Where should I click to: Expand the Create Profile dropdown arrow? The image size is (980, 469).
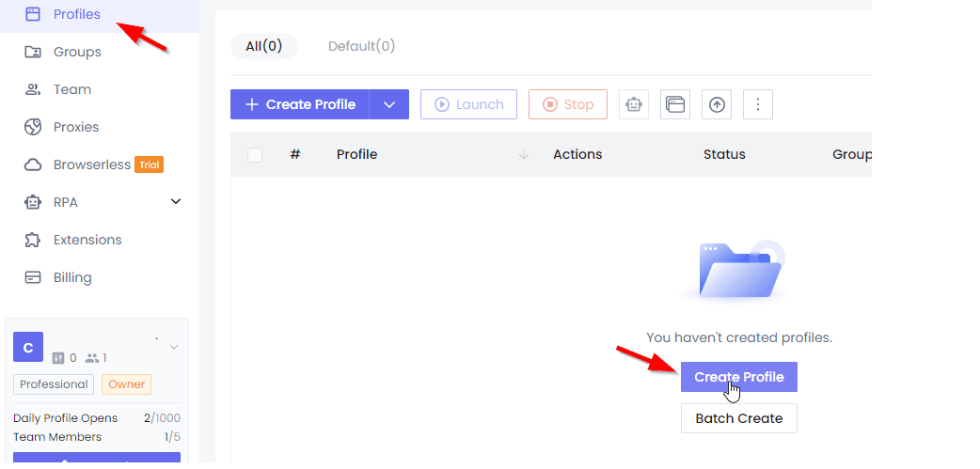tap(388, 104)
